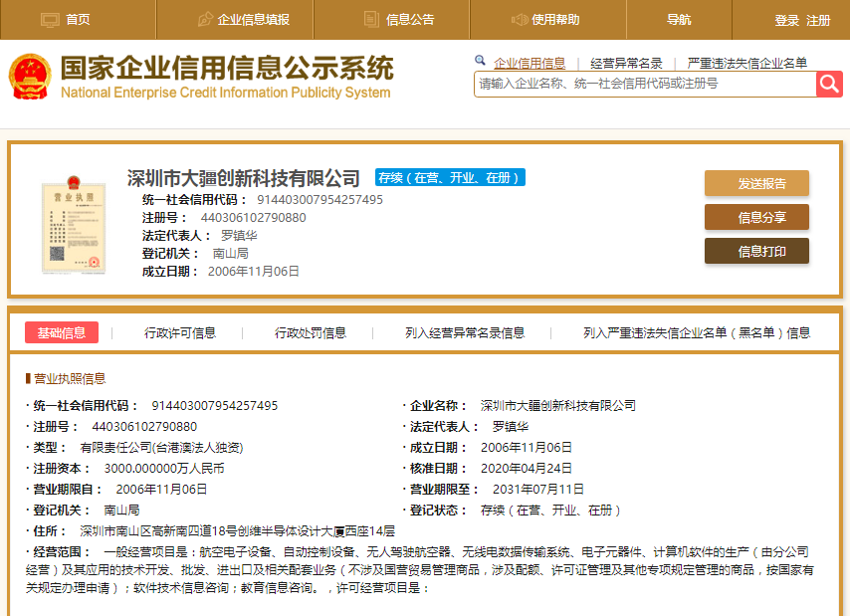The width and height of the screenshot is (850, 616).
Task: Open 使用帮助 menu item
Action: point(555,20)
